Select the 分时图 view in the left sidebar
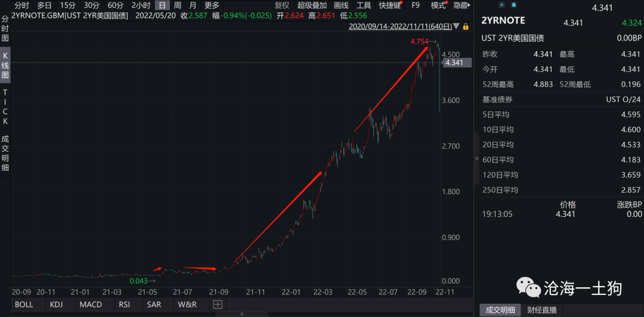644x317 pixels. coord(5,28)
